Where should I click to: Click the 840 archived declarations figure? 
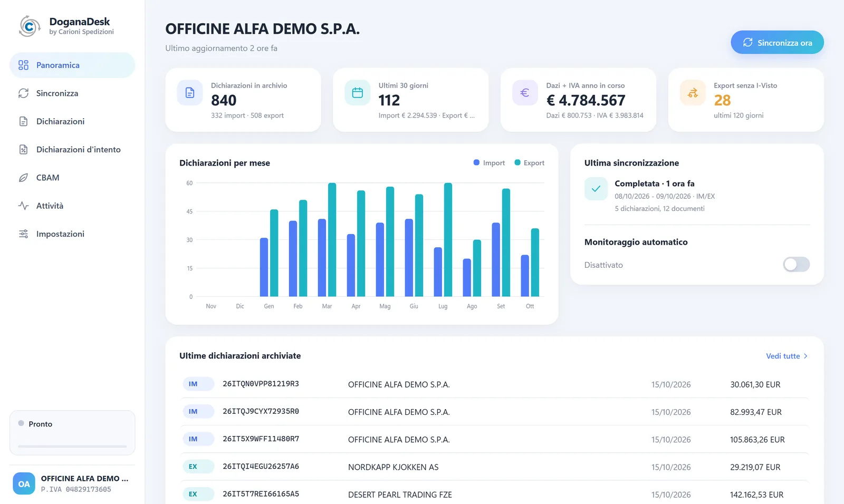click(x=224, y=100)
